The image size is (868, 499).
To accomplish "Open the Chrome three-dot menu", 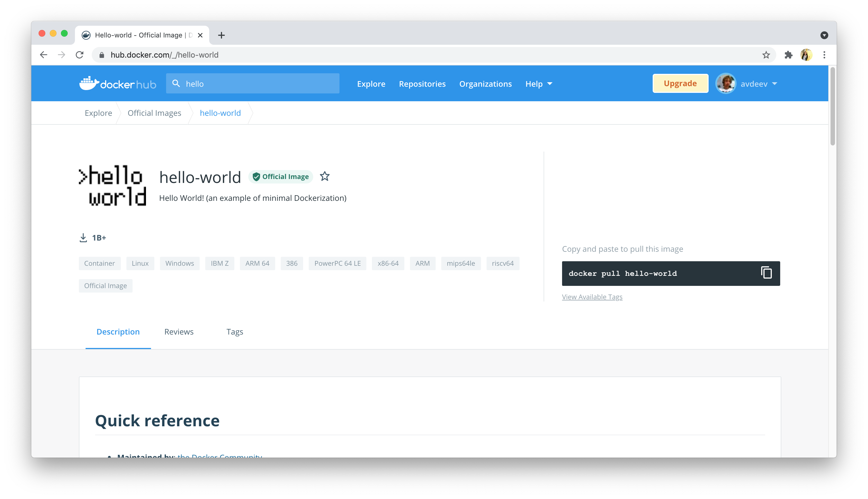I will [x=824, y=55].
